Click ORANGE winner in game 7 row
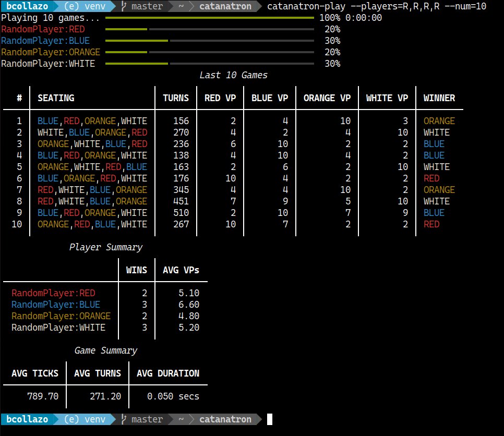Image resolution: width=504 pixels, height=436 pixels. [439, 190]
